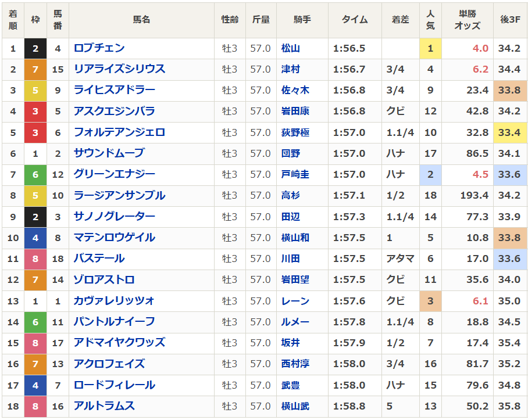Select time 1:58.8 in the アルトラムス row

coord(349,406)
